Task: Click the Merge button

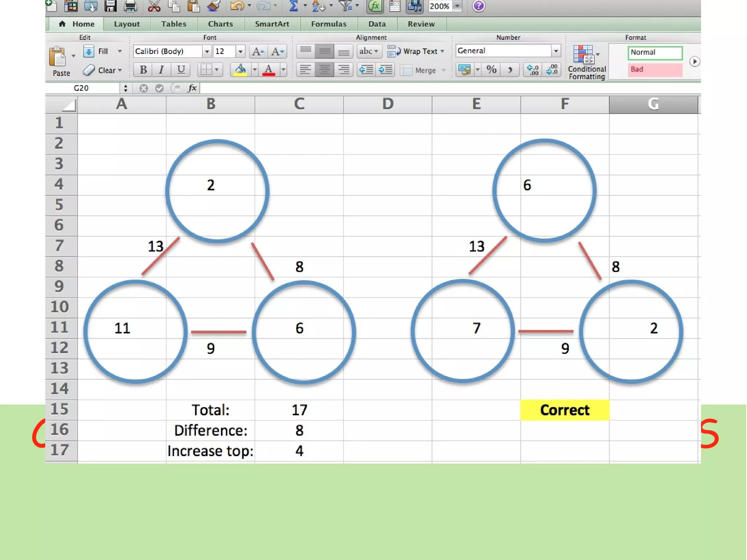Action: pos(423,70)
